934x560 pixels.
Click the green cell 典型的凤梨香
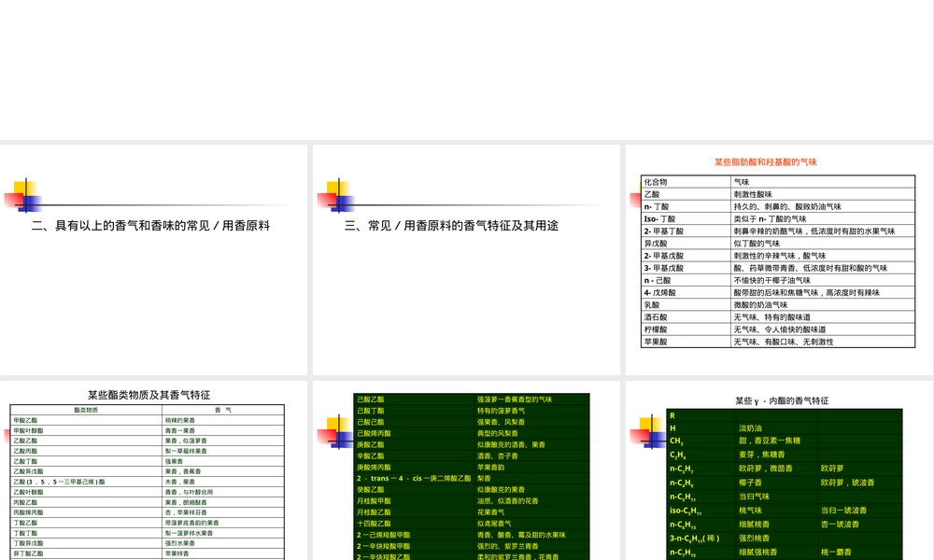click(531, 433)
